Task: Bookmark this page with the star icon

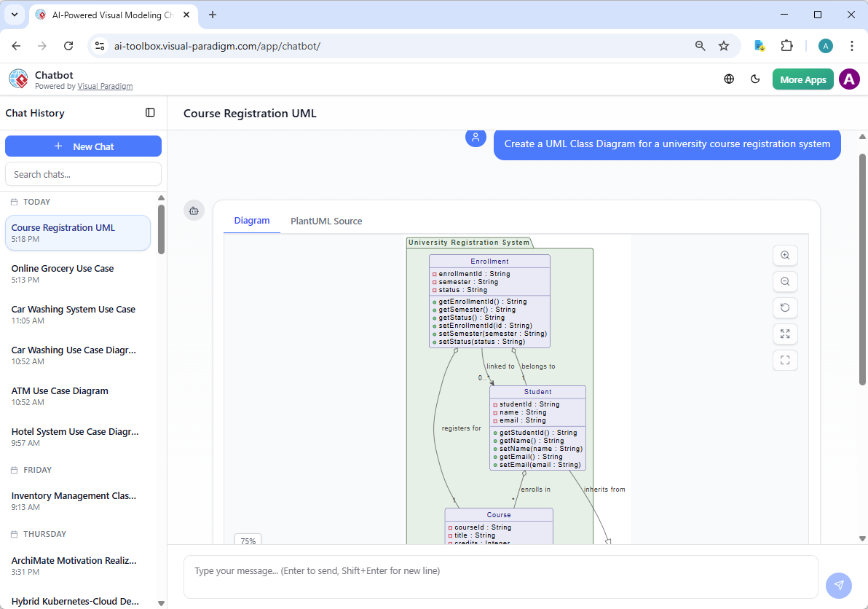Action: pos(725,45)
